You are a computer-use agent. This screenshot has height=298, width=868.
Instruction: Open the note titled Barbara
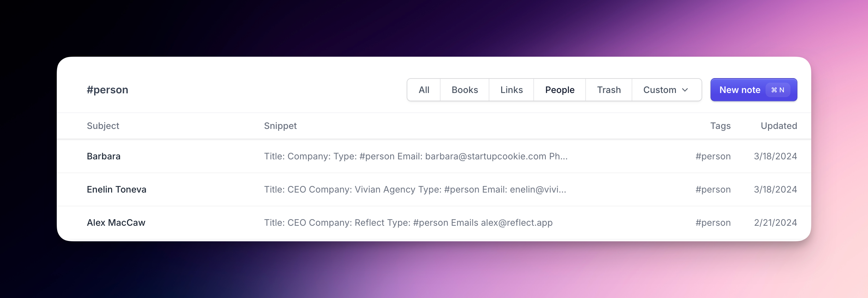pyautogui.click(x=104, y=156)
